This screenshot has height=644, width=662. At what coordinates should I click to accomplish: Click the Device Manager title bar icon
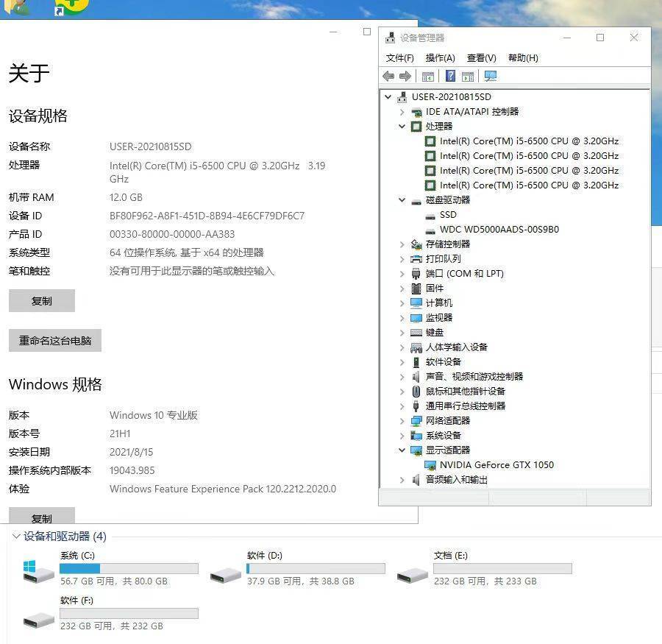[x=391, y=38]
